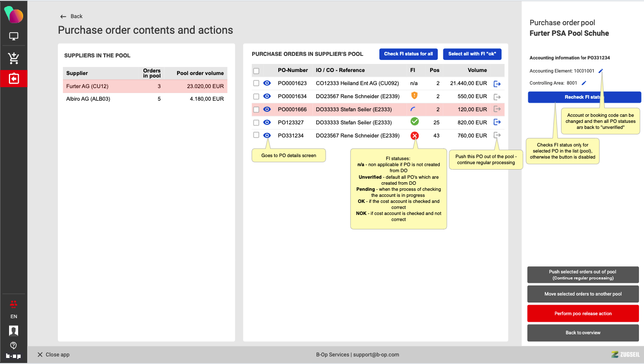Select the highlighted pool icon in sidebar

[14, 79]
